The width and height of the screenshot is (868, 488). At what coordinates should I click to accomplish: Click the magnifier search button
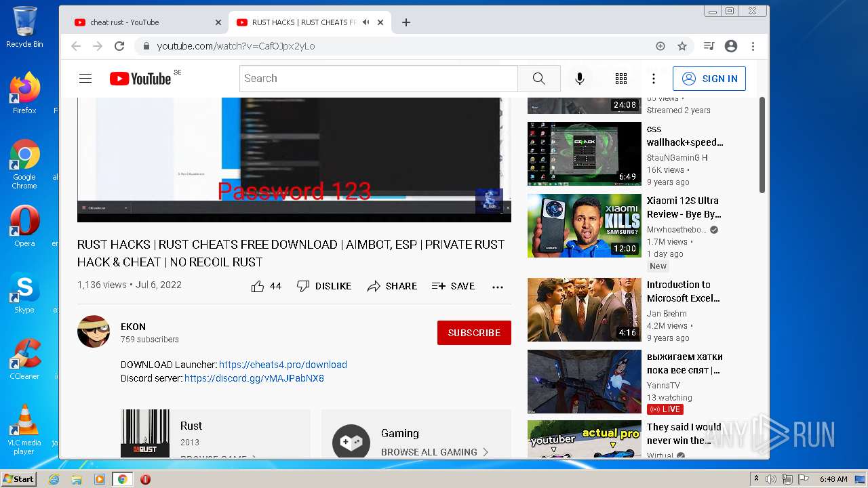539,79
